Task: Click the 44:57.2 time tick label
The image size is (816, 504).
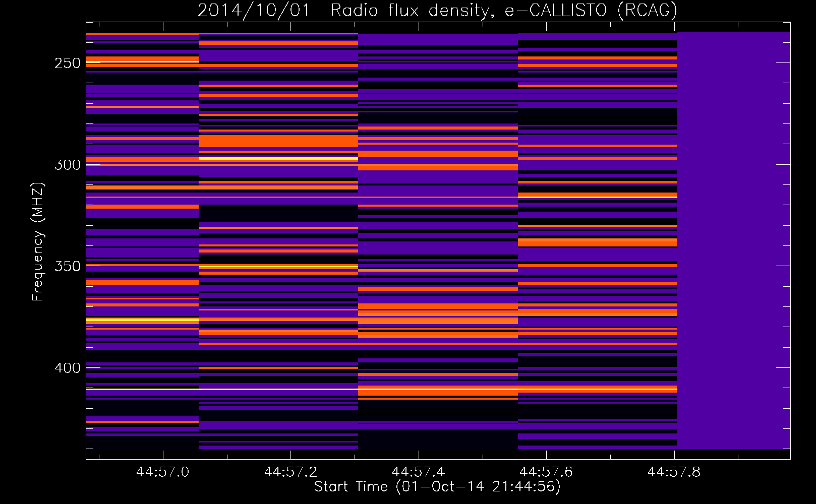Action: 290,472
